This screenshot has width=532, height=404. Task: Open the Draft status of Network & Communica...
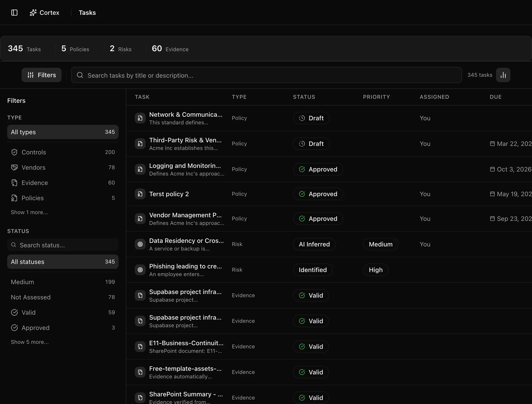[x=311, y=118]
